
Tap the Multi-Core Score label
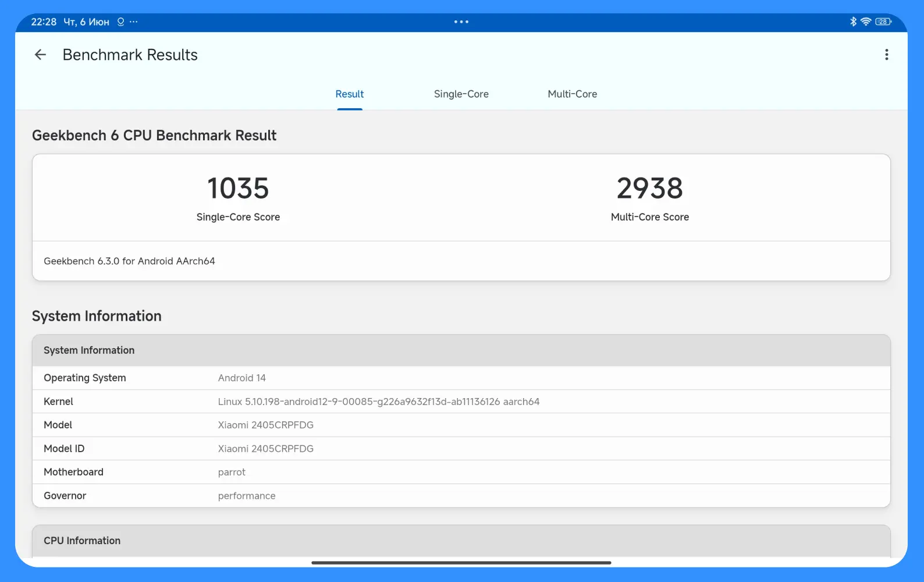coord(650,217)
